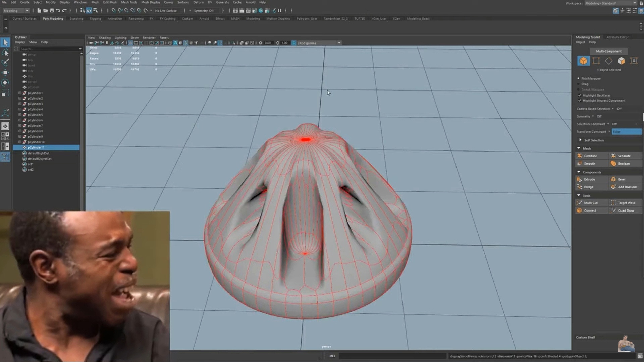Viewport: 644px width, 362px height.
Task: Choose Object selection mode orange cube icon
Action: pos(583,61)
